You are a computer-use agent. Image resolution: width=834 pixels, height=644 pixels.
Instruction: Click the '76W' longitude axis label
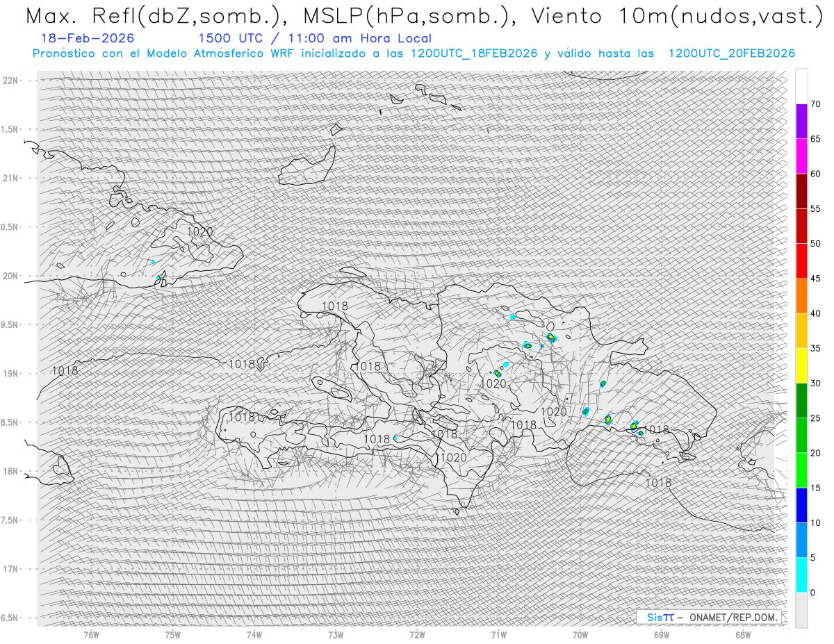[x=91, y=634]
